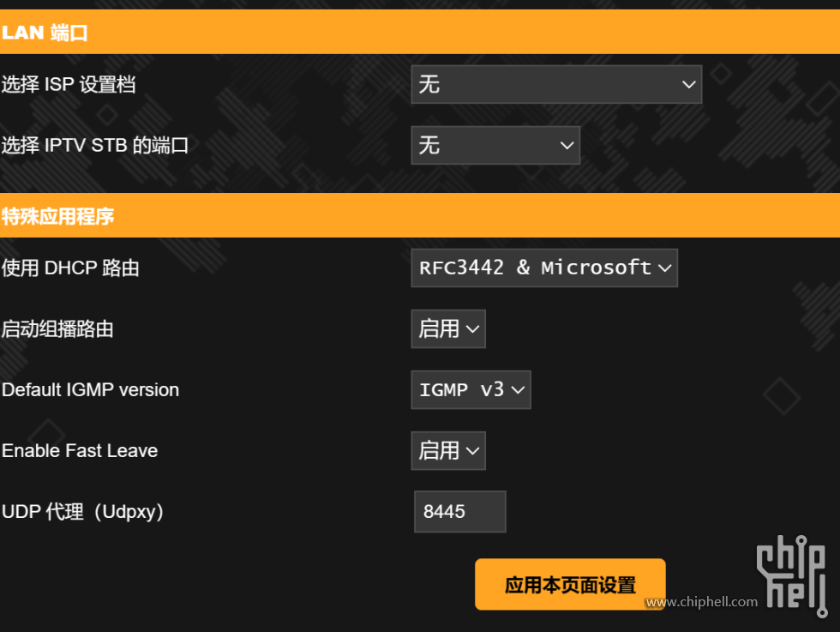Open the ISP profile dropdown arrow

point(688,84)
